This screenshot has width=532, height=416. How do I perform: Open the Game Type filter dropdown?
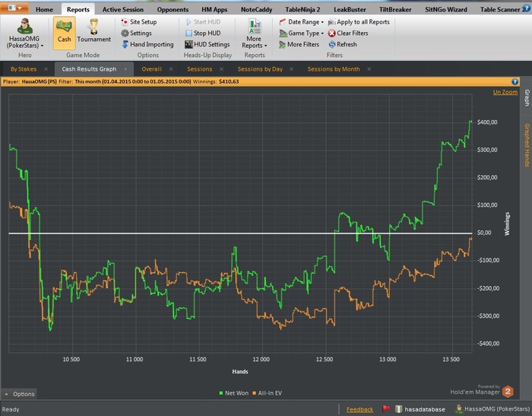click(305, 33)
